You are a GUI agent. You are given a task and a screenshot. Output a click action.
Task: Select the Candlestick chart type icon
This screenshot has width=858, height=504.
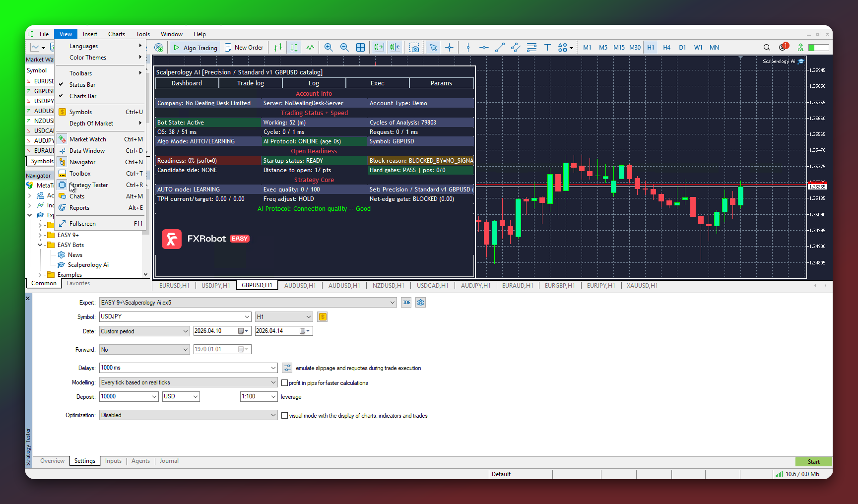pyautogui.click(x=294, y=47)
